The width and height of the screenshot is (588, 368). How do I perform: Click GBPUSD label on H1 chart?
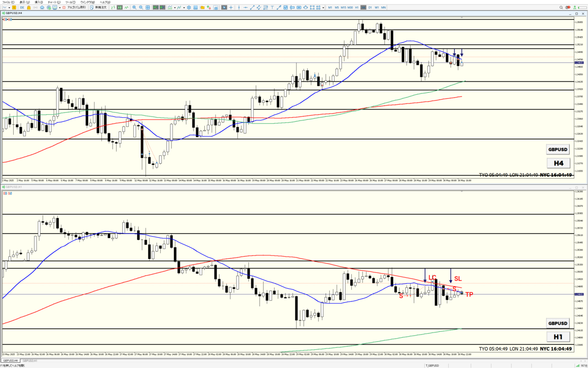[558, 323]
